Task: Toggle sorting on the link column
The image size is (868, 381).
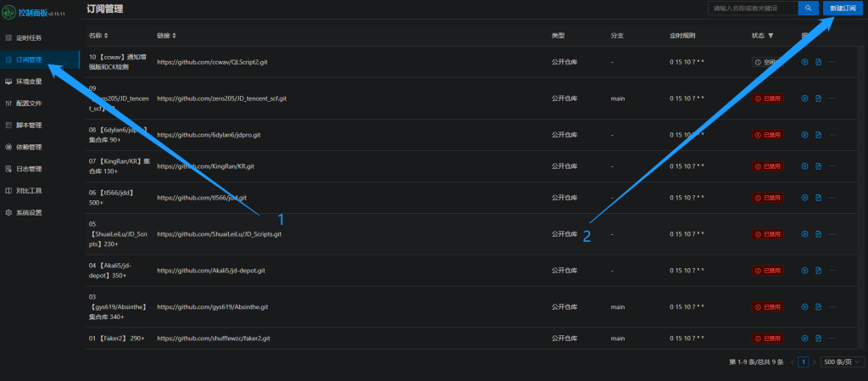Action: pos(174,36)
